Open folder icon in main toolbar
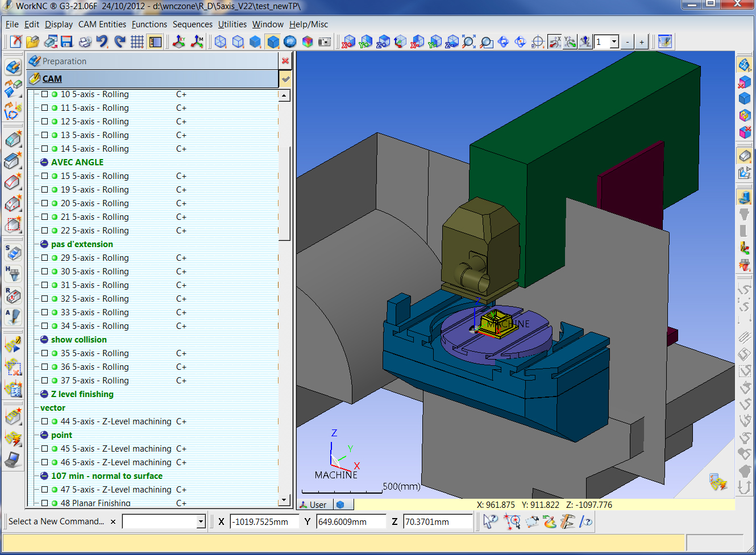 click(32, 41)
